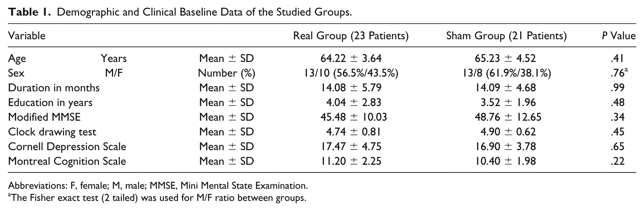The height and width of the screenshot is (211, 644).
Task: Click the Education in years row label
Action: point(50,103)
